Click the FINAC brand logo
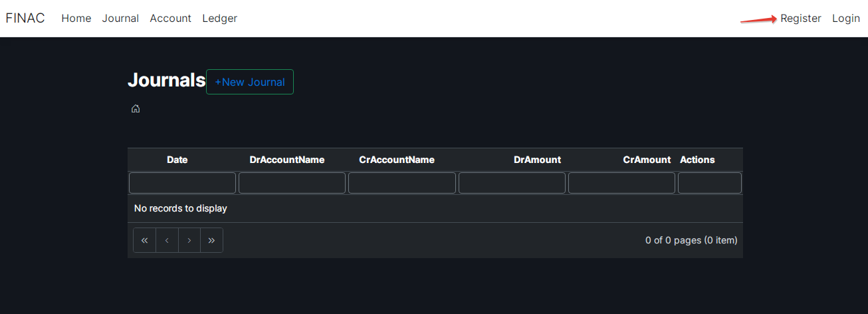868x314 pixels. point(25,18)
